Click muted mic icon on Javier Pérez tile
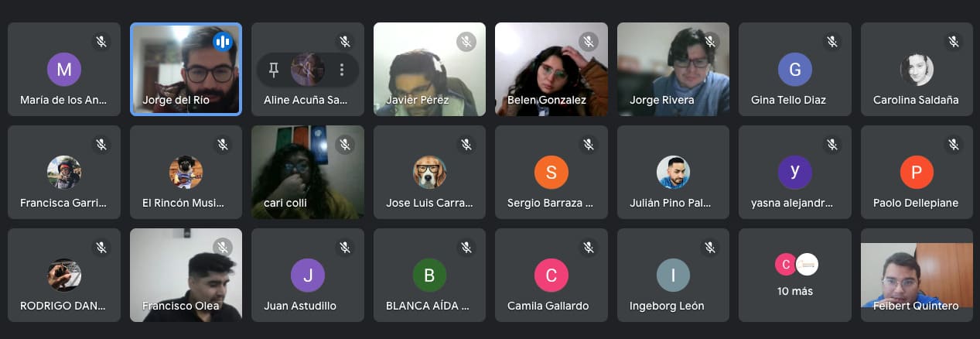The image size is (980, 339). click(466, 42)
